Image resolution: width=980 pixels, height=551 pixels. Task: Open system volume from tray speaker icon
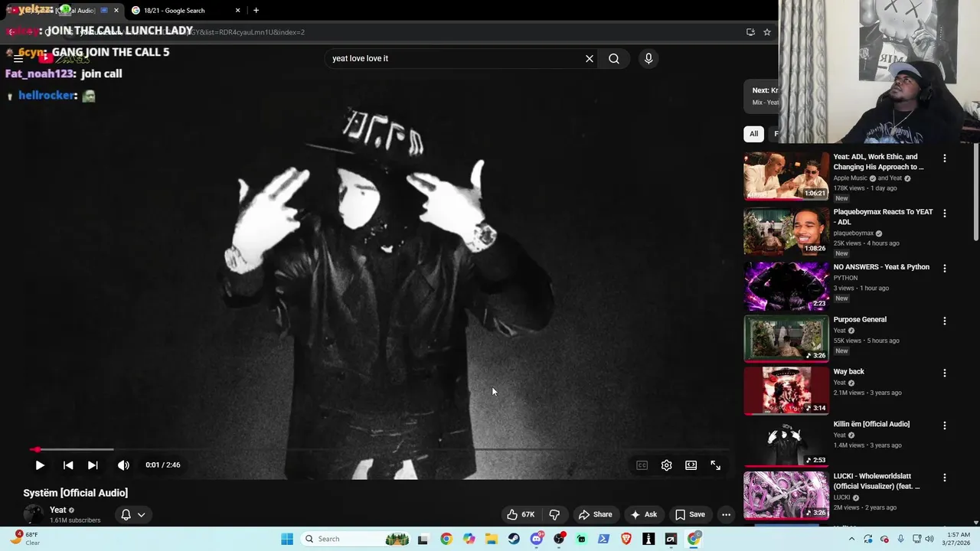[x=930, y=539]
